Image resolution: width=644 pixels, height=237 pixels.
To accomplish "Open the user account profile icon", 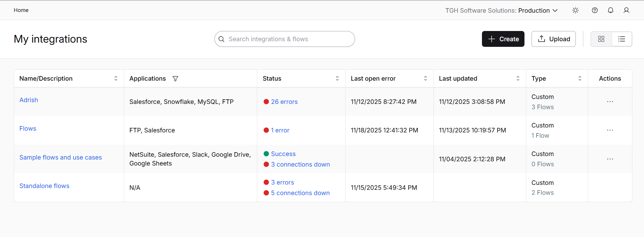I will (626, 10).
